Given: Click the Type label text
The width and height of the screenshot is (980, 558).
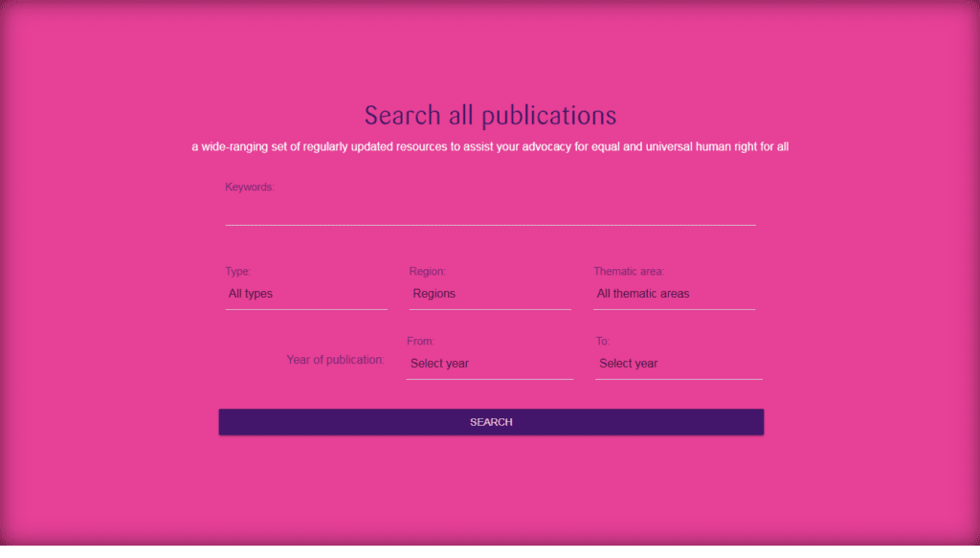Looking at the screenshot, I should 238,272.
